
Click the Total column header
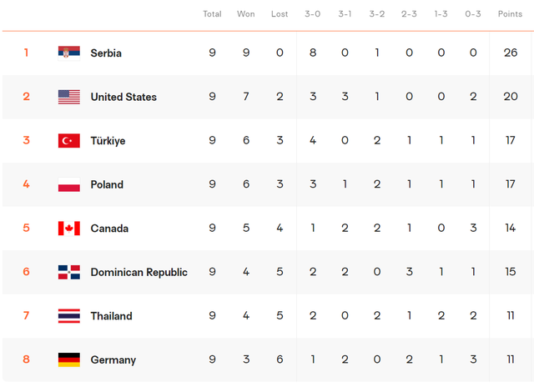pos(212,14)
